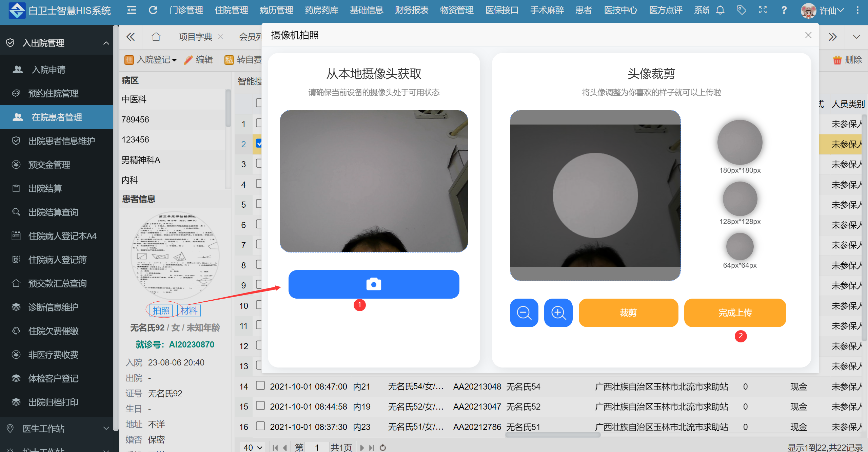Reload the table with pager refresh icon

click(x=383, y=448)
